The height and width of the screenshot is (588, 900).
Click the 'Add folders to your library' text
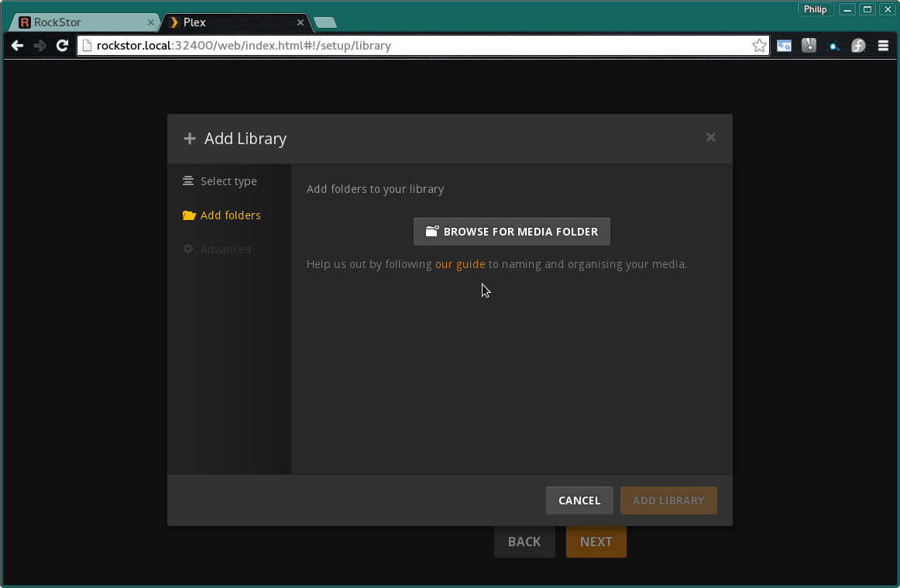(375, 189)
